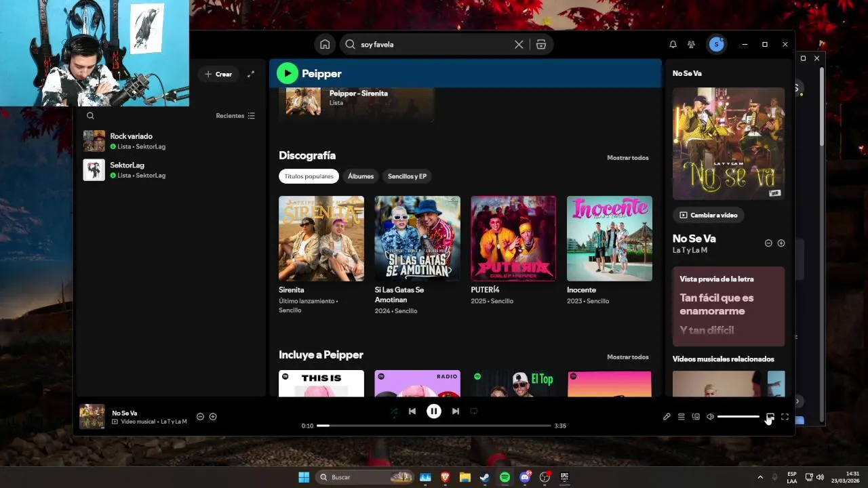The width and height of the screenshot is (868, 488).
Task: Select the Álbumes filter chip
Action: [361, 176]
